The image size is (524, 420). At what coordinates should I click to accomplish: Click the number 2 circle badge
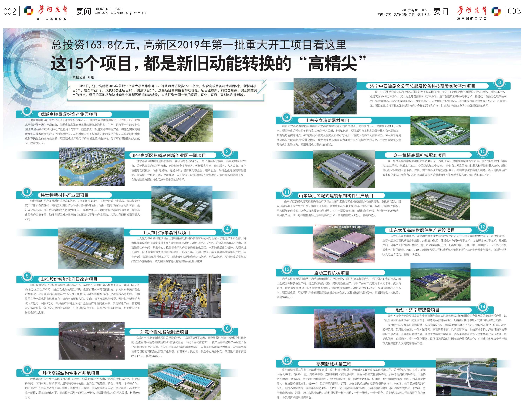[227, 152]
